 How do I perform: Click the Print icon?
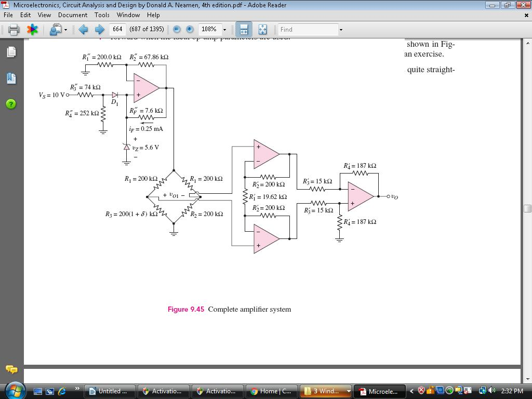click(x=12, y=30)
